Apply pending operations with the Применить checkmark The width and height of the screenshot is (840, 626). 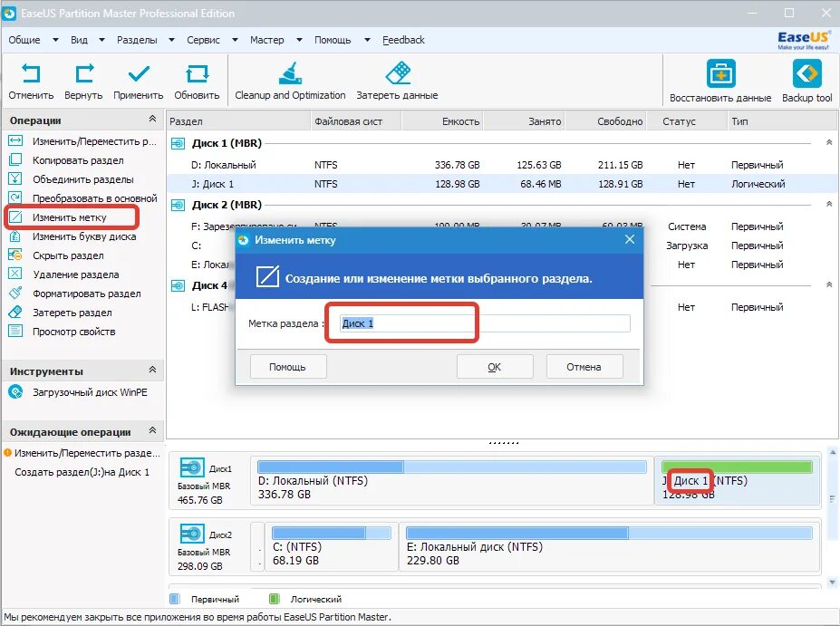[139, 74]
